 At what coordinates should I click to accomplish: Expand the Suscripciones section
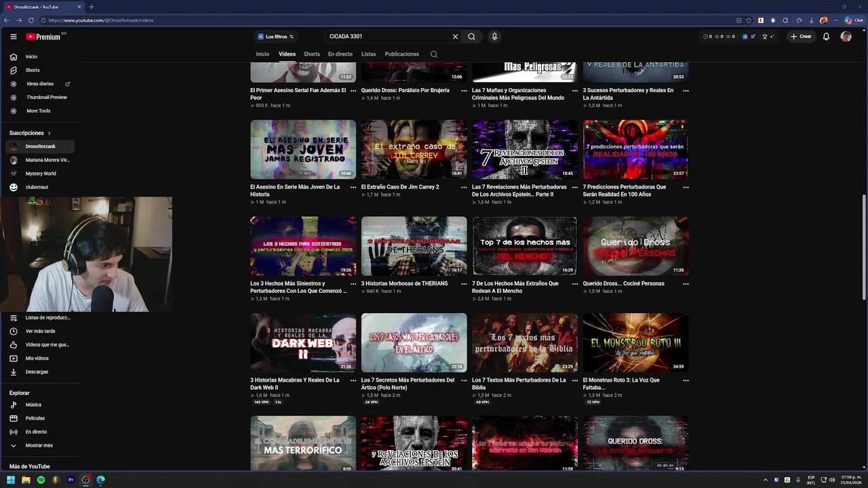[x=30, y=133]
